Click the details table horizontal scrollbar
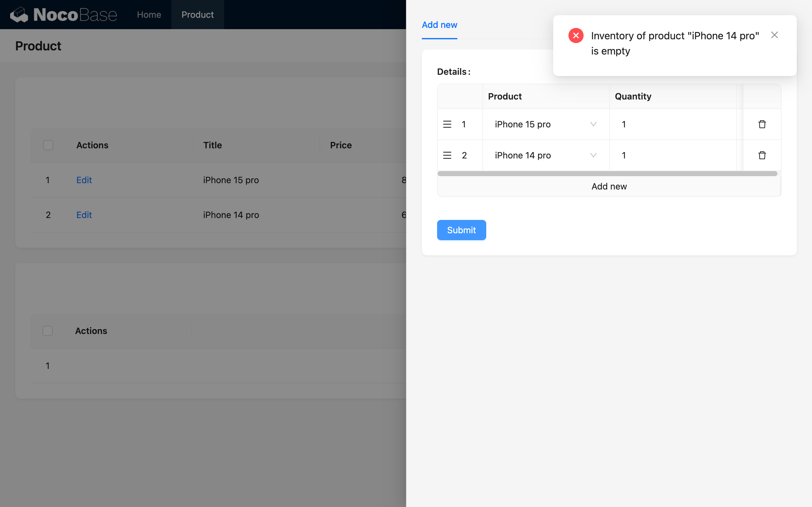 point(607,174)
